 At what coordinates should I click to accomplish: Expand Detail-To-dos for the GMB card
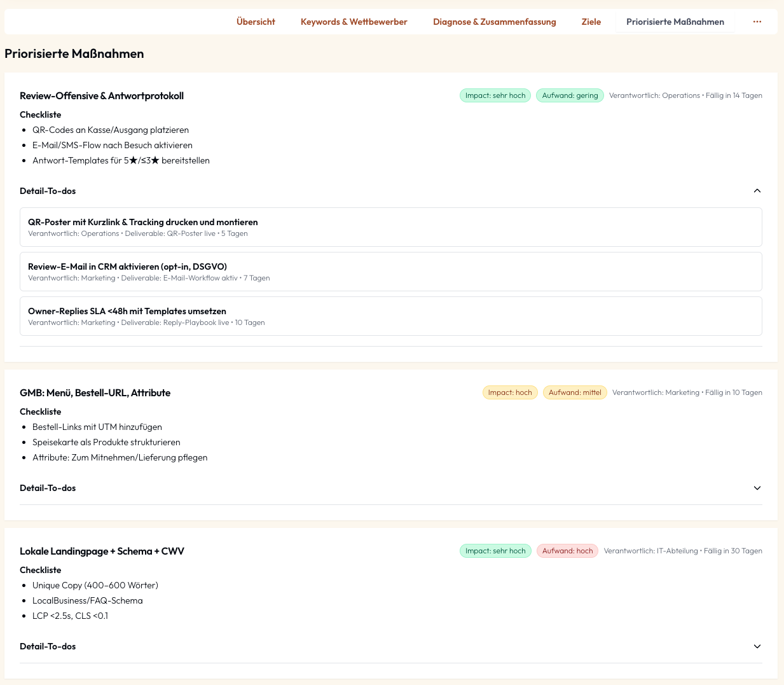pyautogui.click(x=757, y=488)
